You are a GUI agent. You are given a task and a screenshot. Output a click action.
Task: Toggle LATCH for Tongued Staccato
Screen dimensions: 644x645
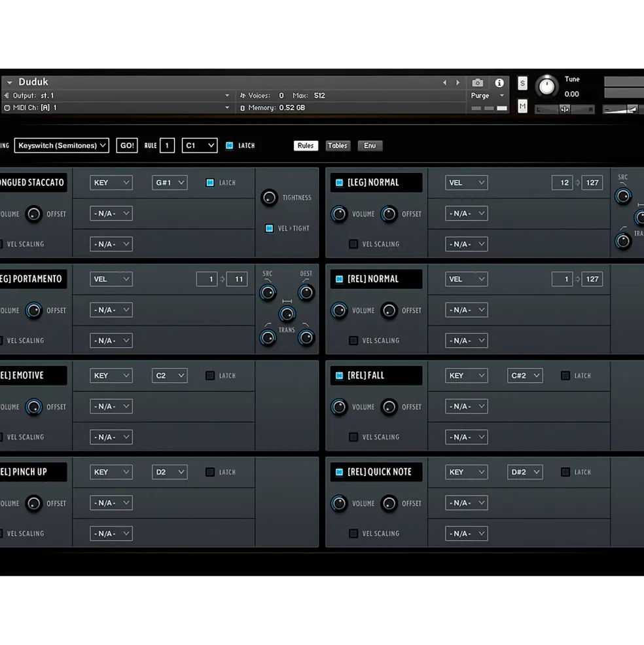point(209,183)
